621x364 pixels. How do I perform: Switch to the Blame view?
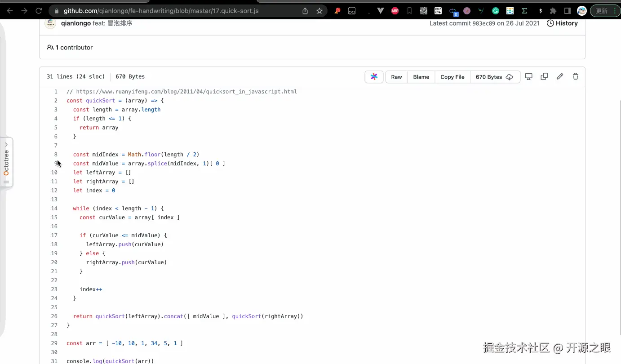421,76
